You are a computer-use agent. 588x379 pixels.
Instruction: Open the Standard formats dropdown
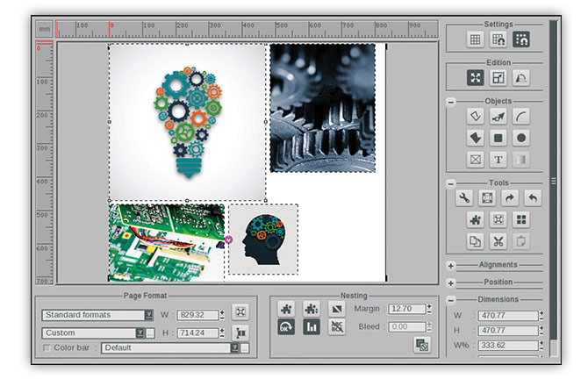(148, 314)
